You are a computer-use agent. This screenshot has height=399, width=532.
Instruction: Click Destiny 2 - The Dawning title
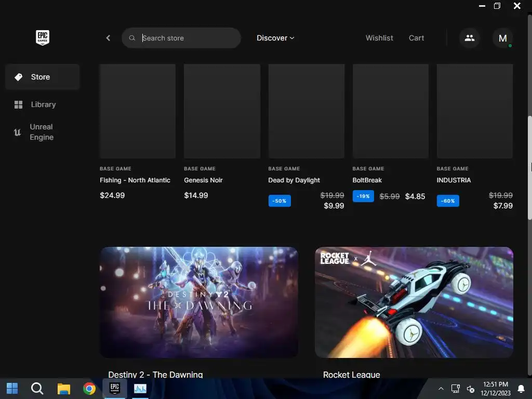pyautogui.click(x=155, y=375)
